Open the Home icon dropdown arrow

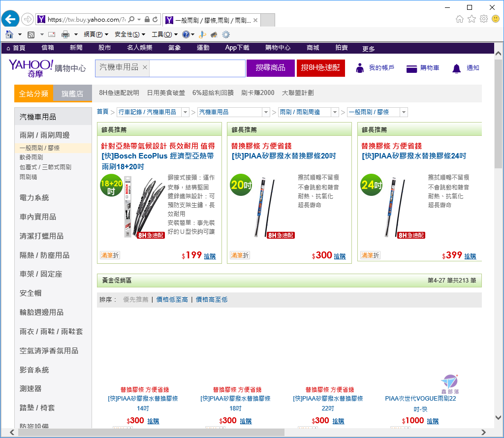(x=20, y=34)
